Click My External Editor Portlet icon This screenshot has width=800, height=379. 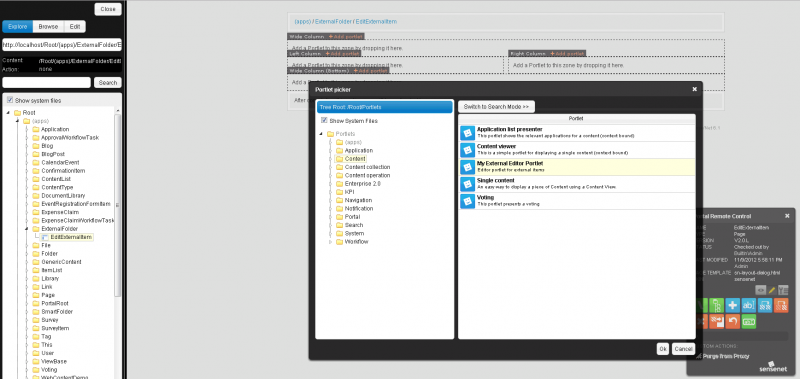pos(467,167)
